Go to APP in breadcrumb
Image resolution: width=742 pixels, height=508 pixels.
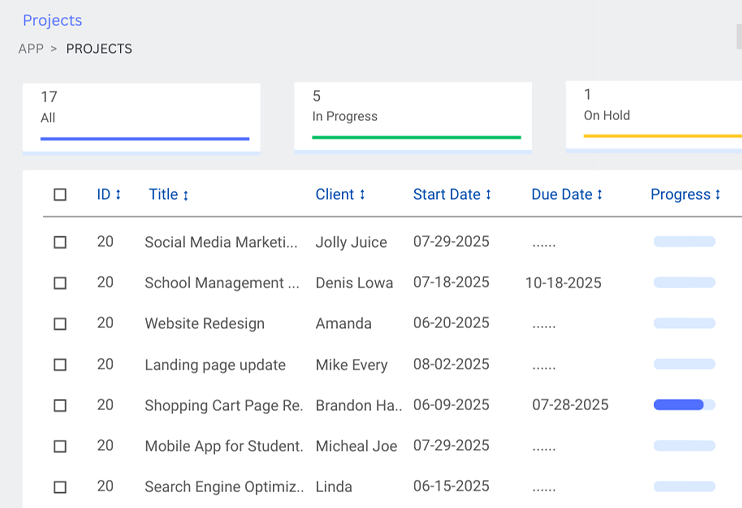tap(31, 49)
